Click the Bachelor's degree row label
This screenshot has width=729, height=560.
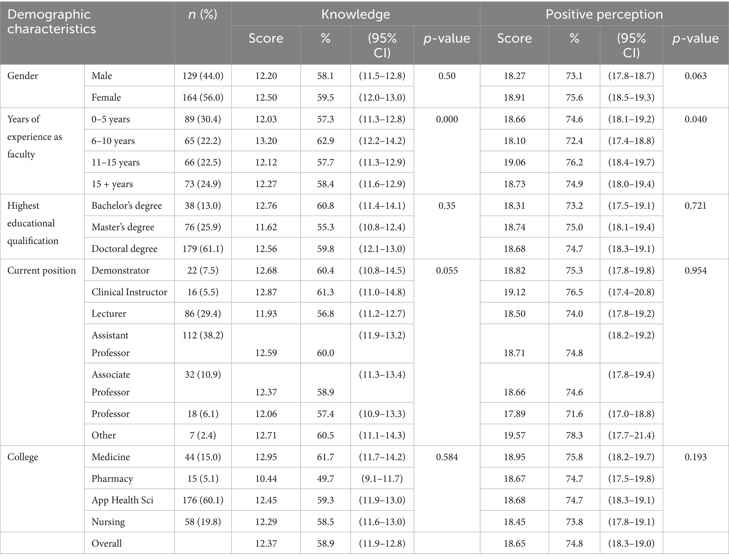(127, 206)
